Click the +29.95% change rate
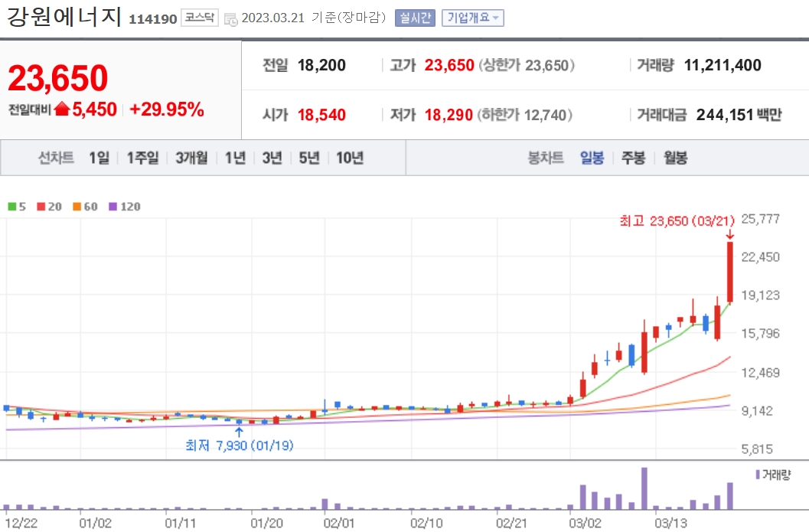The image size is (809, 532). (x=167, y=109)
